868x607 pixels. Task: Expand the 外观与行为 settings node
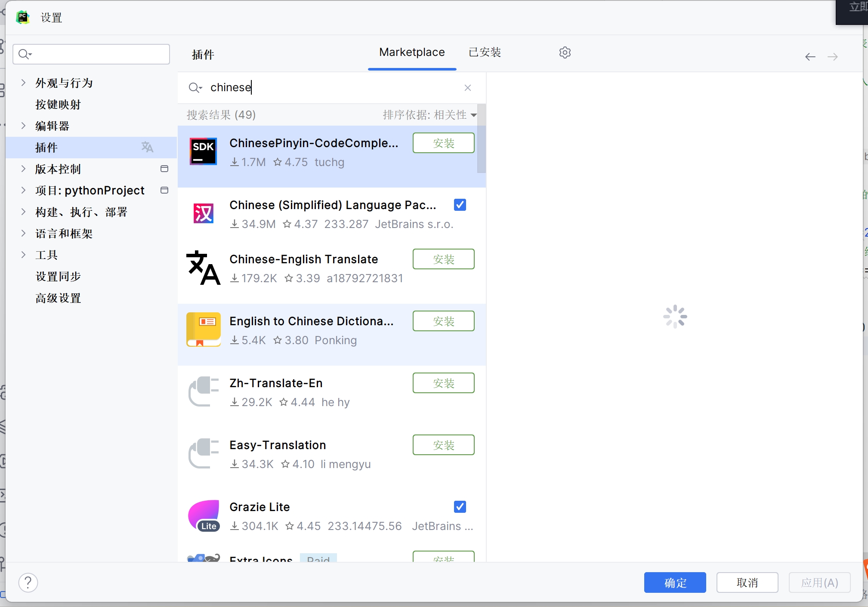click(x=23, y=83)
